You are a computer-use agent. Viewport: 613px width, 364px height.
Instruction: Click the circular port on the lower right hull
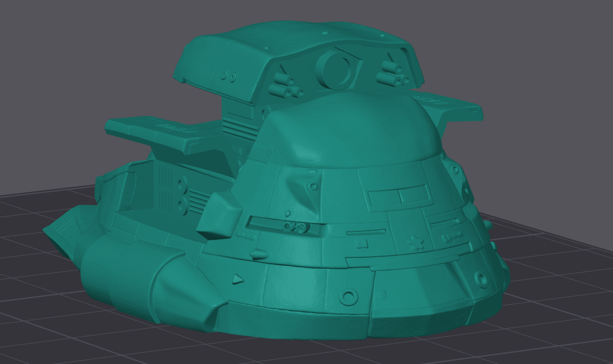[x=482, y=279]
